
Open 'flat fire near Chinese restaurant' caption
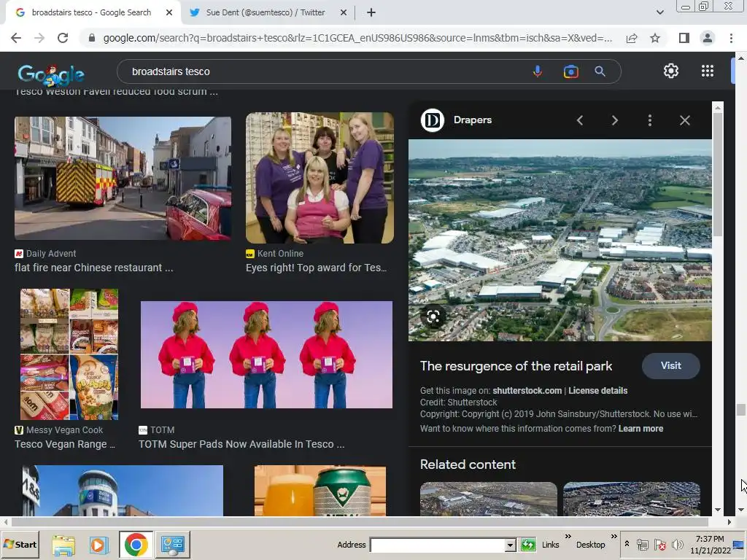click(94, 268)
